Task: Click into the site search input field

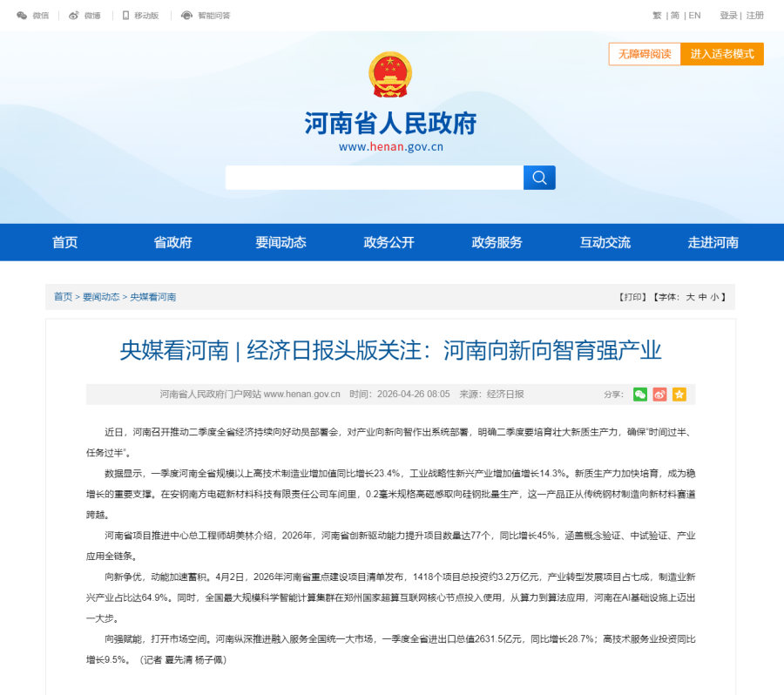Action: 374,178
